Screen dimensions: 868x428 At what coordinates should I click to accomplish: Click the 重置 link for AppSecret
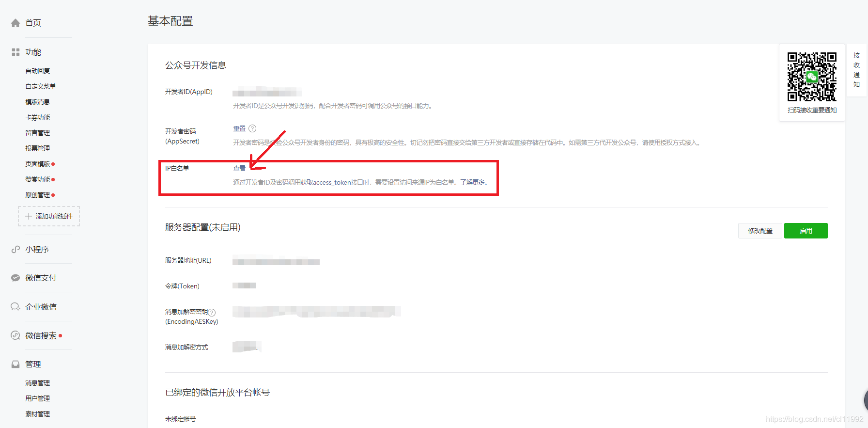point(239,128)
